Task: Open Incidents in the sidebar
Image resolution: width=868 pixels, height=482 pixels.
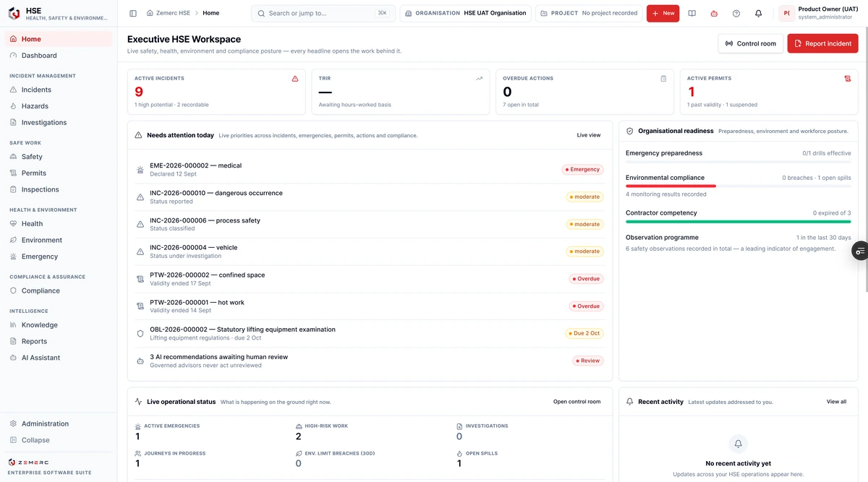Action: pyautogui.click(x=59, y=90)
